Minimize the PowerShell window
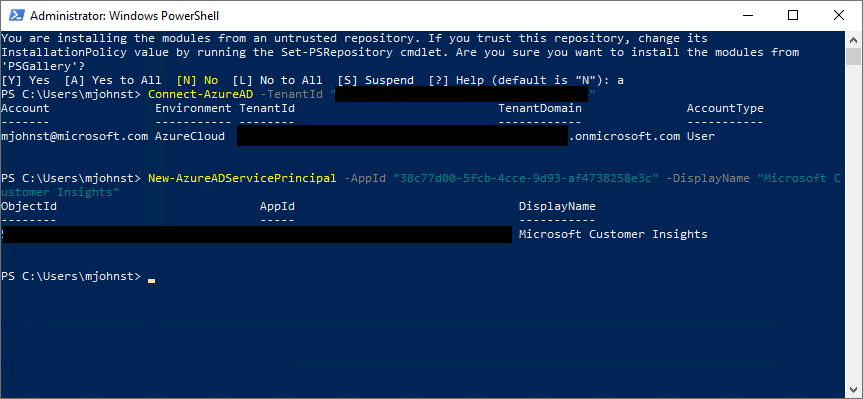863x399 pixels. (748, 15)
